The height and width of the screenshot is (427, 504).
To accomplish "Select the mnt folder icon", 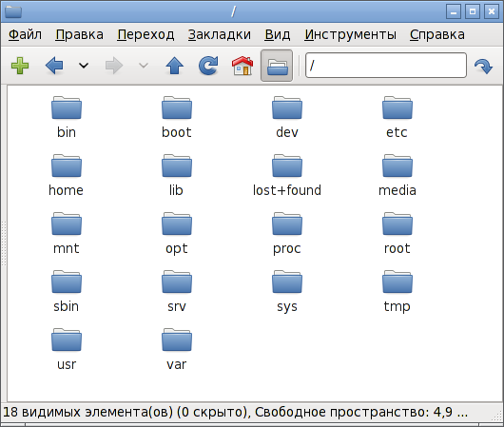I will click(67, 223).
